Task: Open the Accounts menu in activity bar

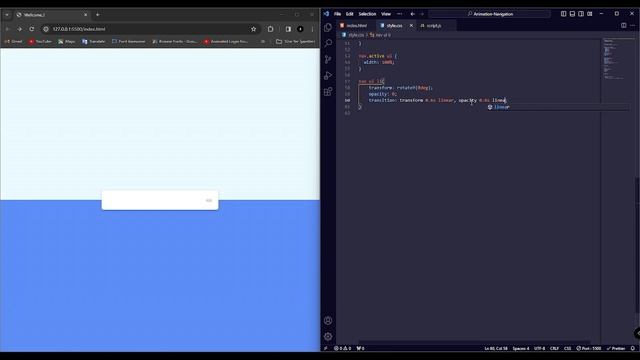Action: click(x=328, y=320)
